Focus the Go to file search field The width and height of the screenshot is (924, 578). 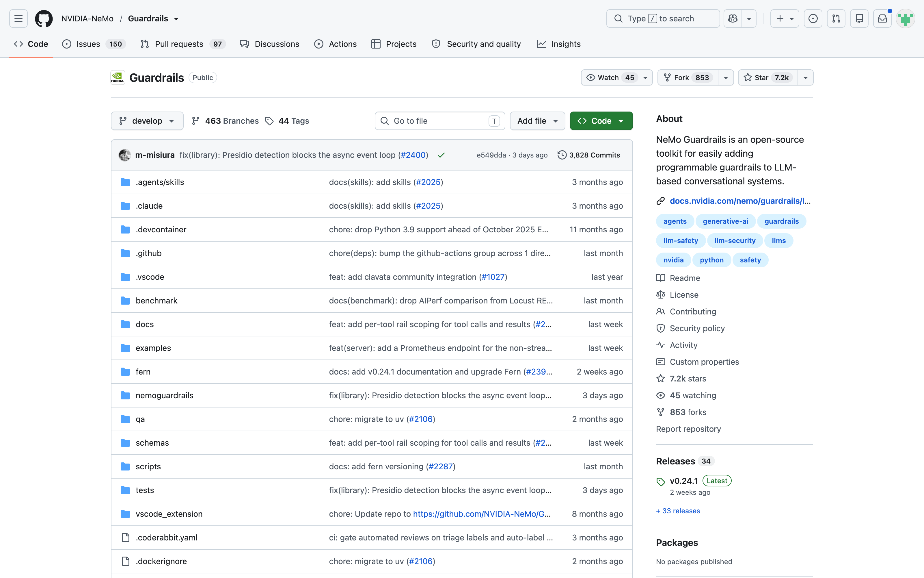(x=440, y=121)
